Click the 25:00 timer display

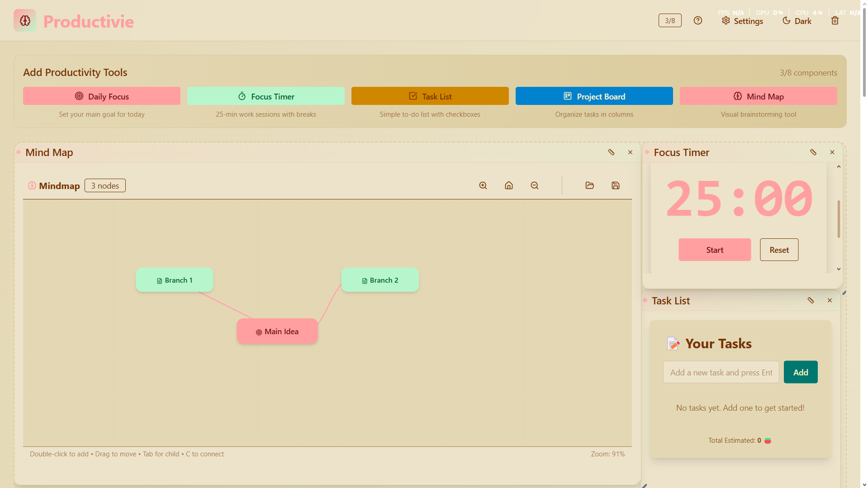point(739,199)
